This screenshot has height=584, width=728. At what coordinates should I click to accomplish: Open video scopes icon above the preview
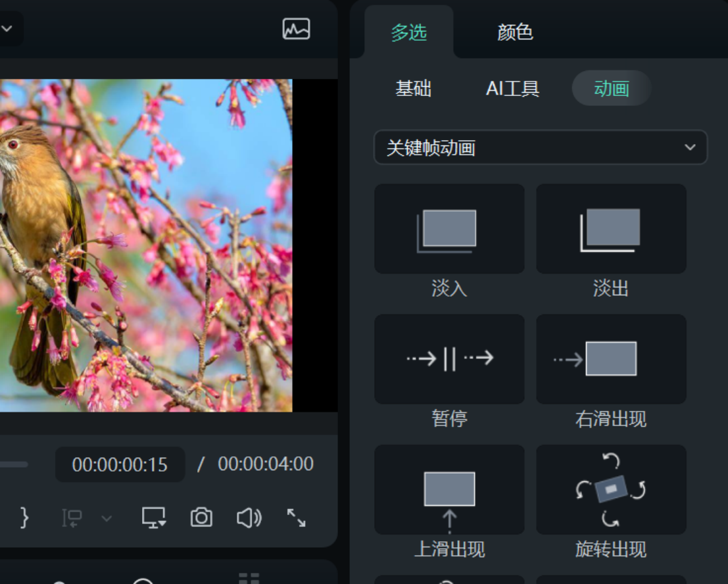coord(295,30)
